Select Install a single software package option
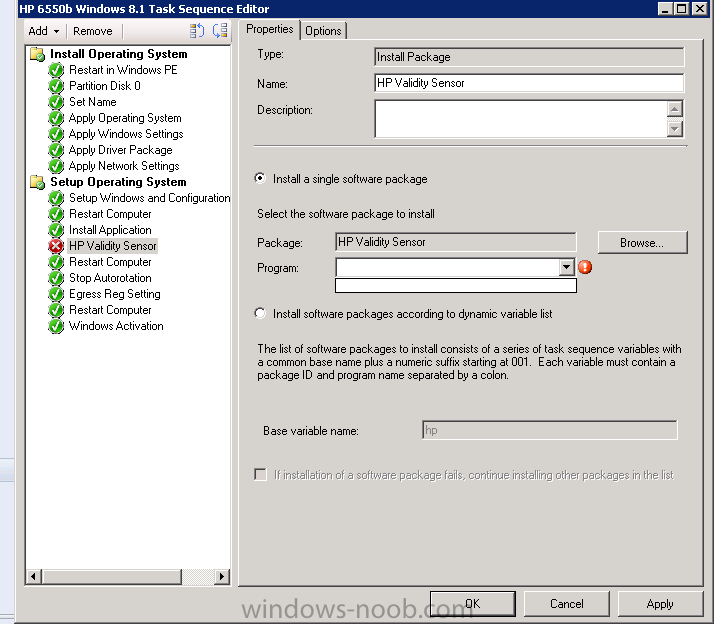This screenshot has height=624, width=714. (x=261, y=179)
